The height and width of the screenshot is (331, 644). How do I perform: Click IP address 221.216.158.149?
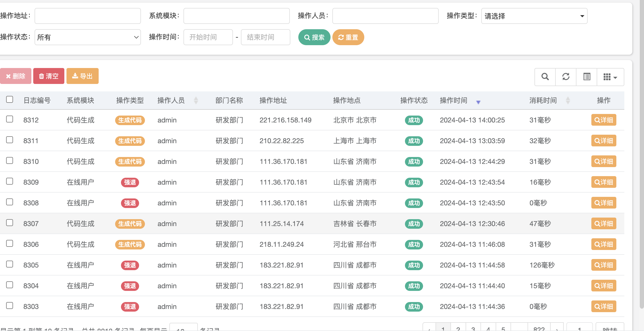click(285, 120)
